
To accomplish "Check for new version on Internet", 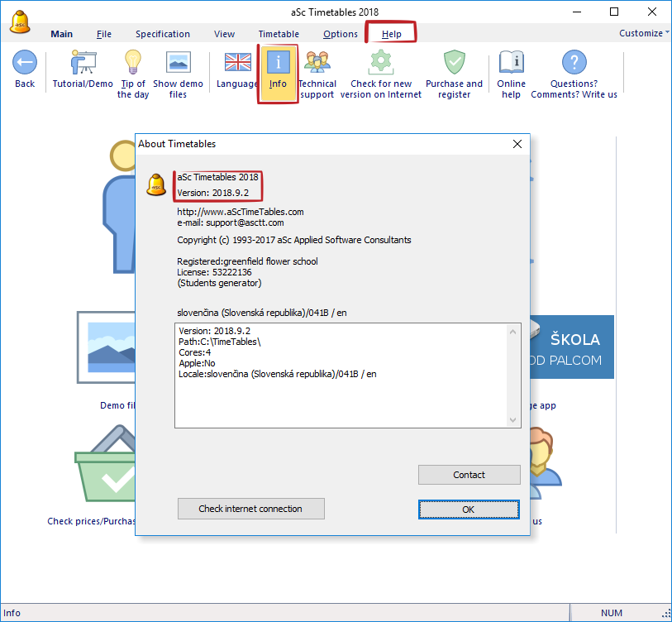I will [x=381, y=63].
